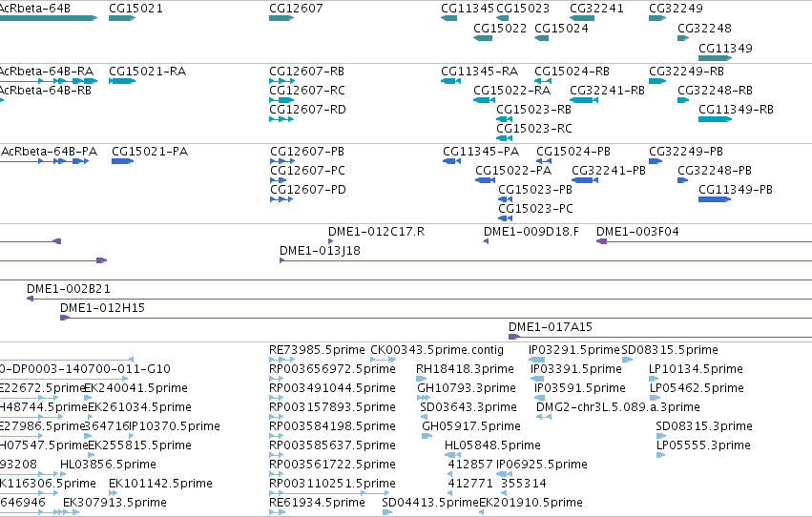This screenshot has width=812, height=517.
Task: Click the IP03291.5prime EST label
Action: tap(574, 350)
